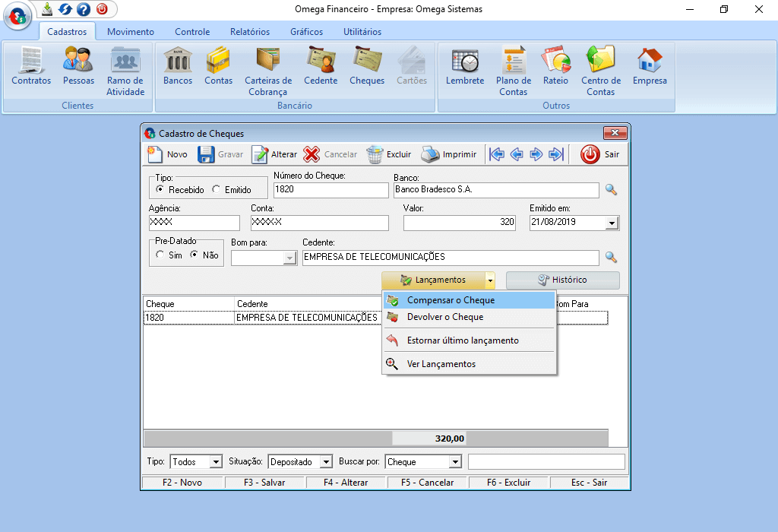This screenshot has height=532, width=778.
Task: Expand the Buscar por combo box
Action: [x=454, y=462]
